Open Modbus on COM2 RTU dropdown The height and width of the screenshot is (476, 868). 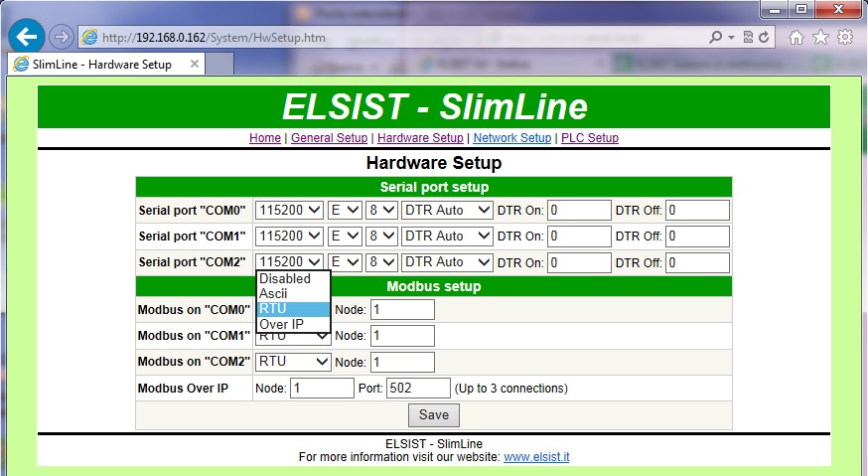click(x=293, y=362)
